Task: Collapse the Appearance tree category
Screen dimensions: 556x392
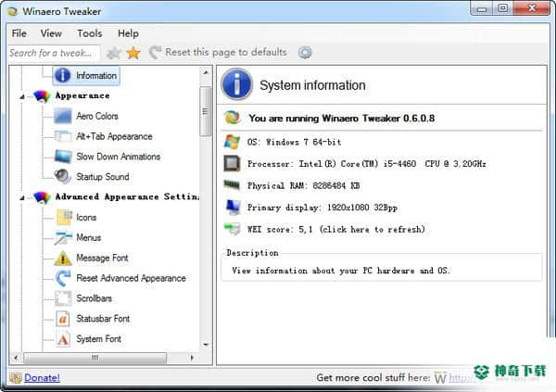Action: click(x=22, y=96)
